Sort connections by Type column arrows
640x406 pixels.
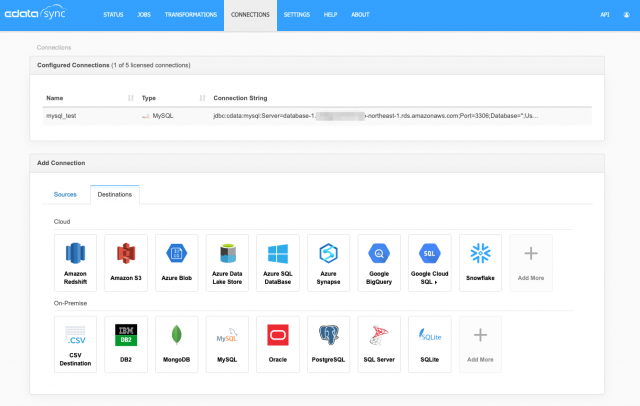202,98
